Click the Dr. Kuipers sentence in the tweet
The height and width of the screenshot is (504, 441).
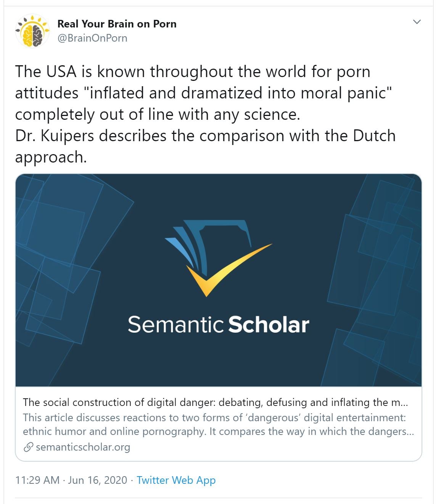(205, 136)
